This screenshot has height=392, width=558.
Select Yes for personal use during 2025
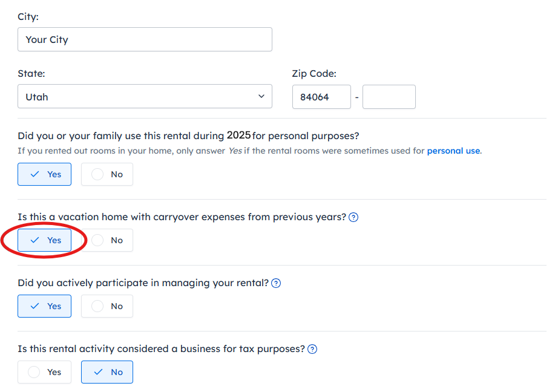pos(45,174)
